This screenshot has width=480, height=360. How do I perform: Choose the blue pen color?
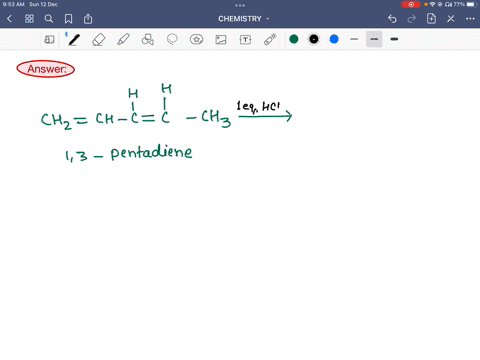point(334,39)
